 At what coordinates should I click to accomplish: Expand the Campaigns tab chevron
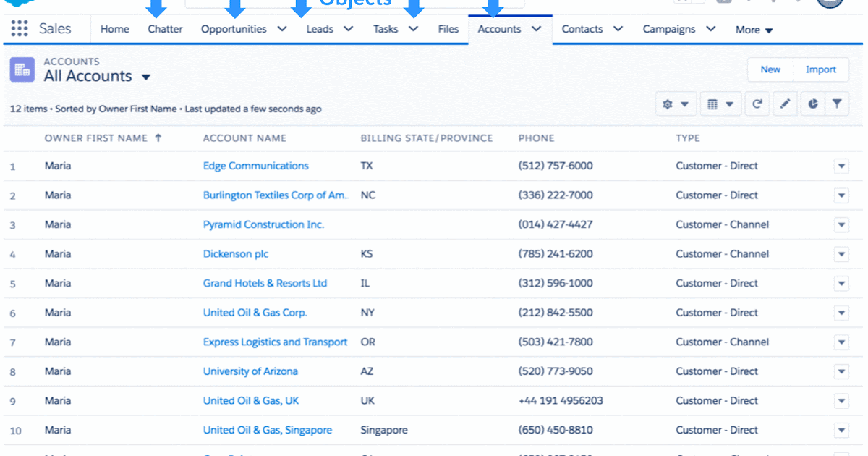point(710,29)
